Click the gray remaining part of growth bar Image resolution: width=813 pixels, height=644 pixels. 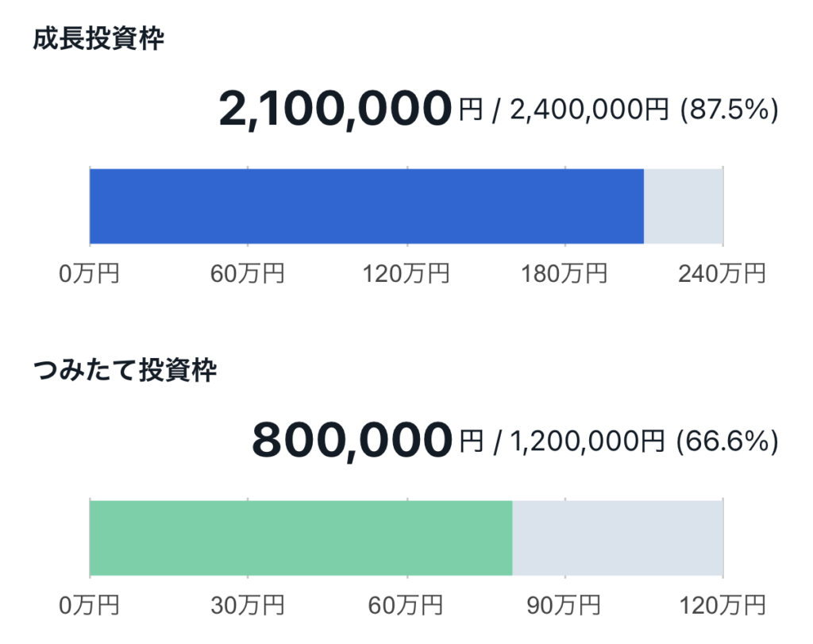pos(684,206)
